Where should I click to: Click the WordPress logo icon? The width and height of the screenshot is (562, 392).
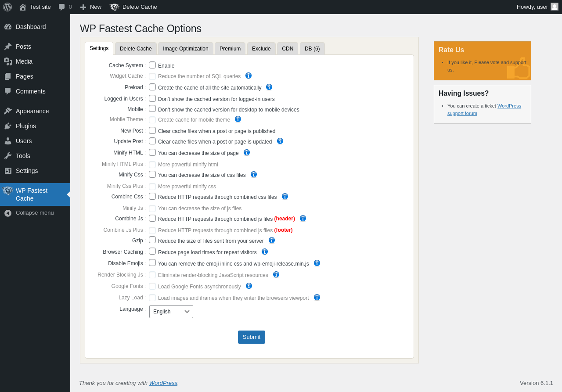7,7
